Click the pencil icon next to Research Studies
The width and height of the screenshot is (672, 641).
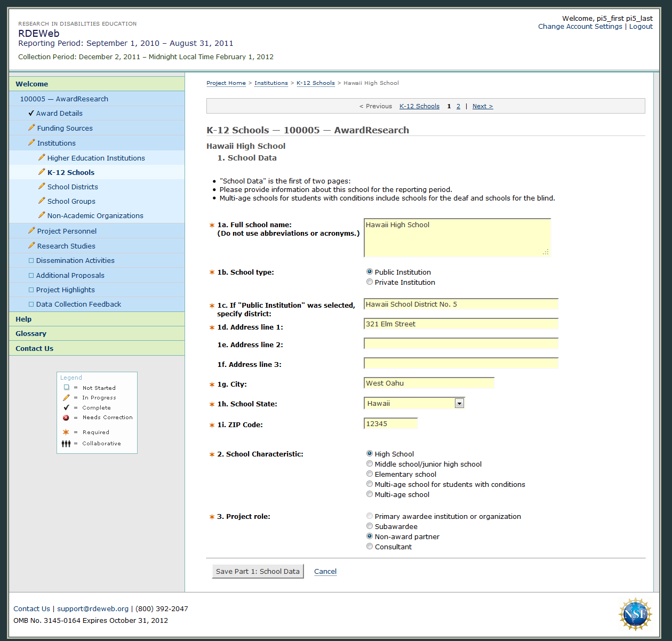31,245
